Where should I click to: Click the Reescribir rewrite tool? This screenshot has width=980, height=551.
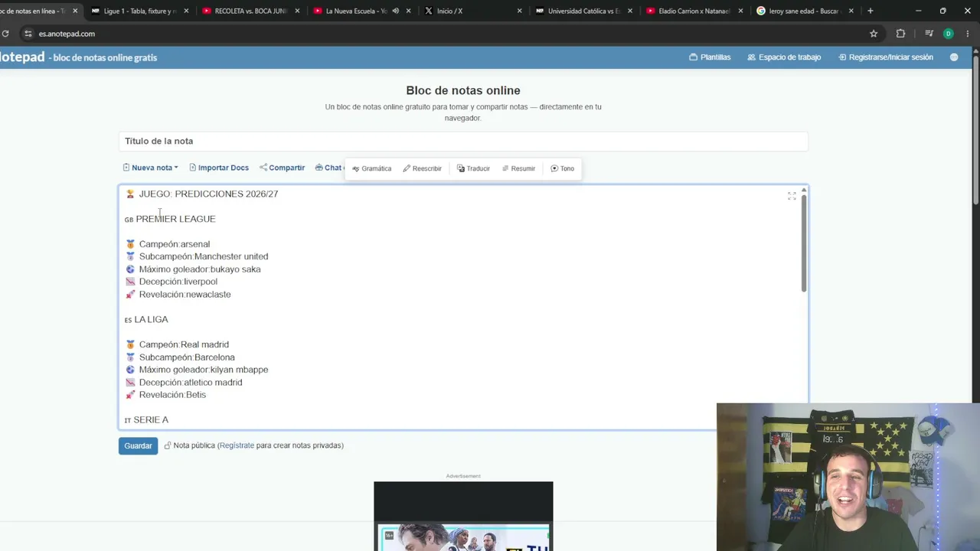pos(423,168)
